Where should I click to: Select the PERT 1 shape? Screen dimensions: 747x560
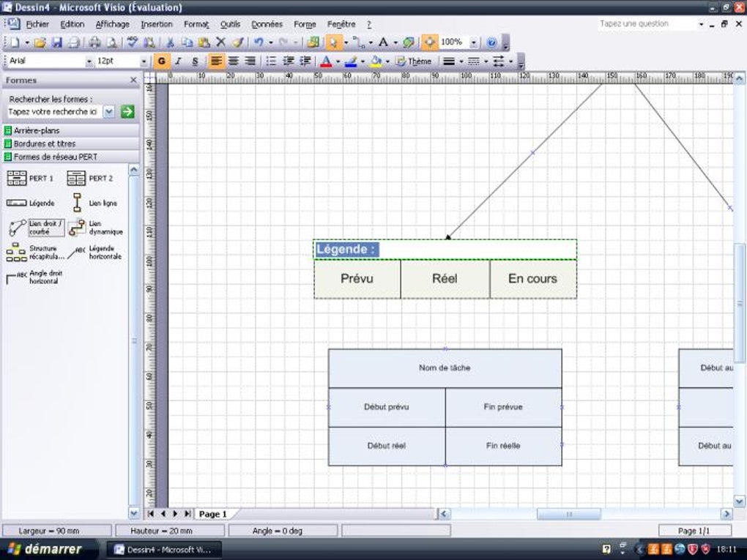click(17, 178)
